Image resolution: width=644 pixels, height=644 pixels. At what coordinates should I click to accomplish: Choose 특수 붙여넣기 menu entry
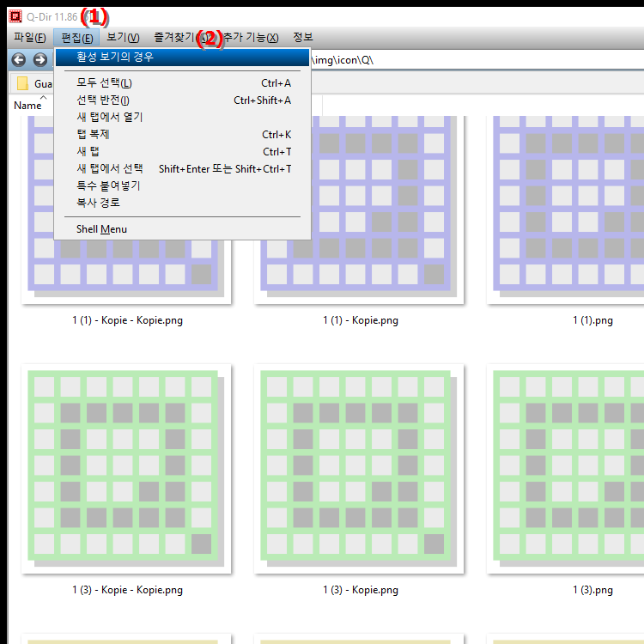pos(182,185)
